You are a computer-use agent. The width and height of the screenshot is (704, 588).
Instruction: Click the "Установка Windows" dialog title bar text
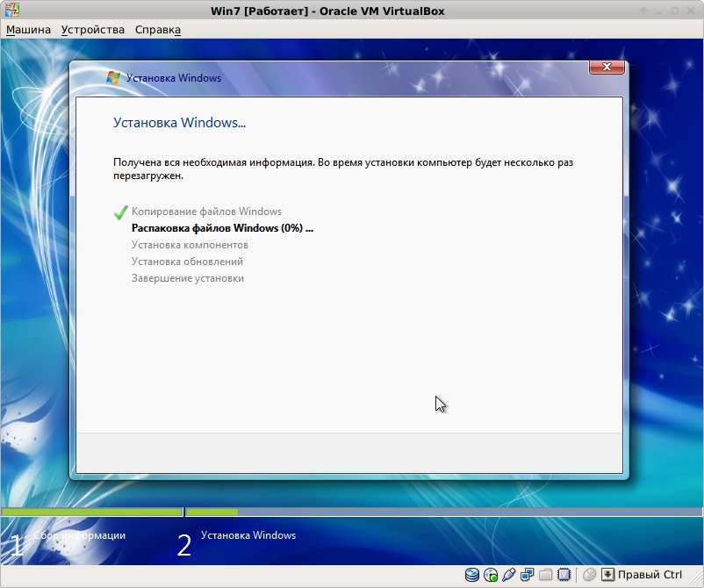coord(174,78)
